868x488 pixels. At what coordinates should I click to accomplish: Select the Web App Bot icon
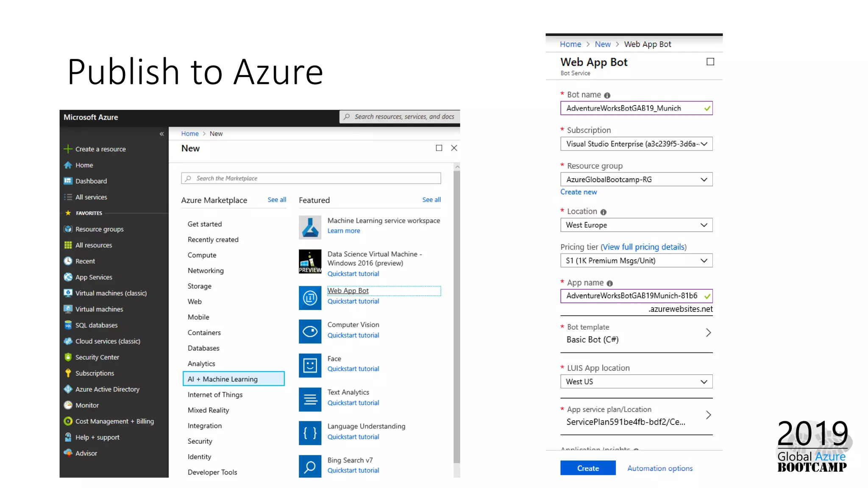coord(310,298)
